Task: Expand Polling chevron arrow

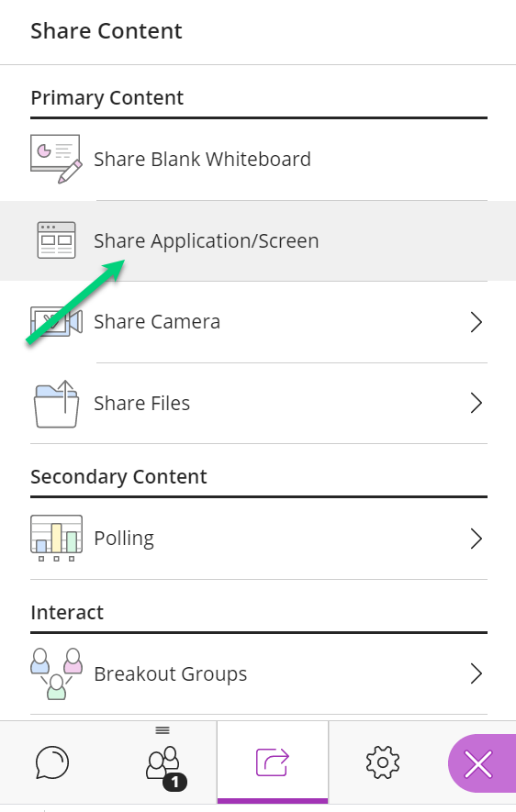Action: coord(477,538)
